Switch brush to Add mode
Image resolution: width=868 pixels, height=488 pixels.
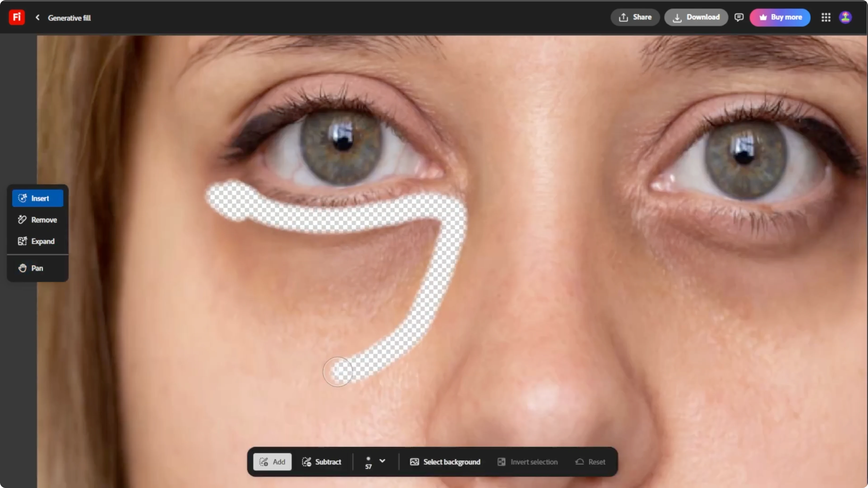tap(272, 462)
